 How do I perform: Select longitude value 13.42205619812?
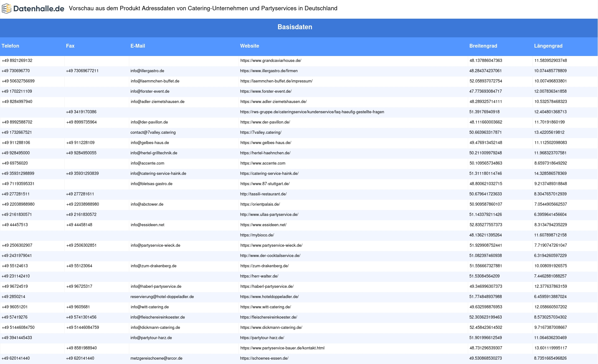[x=549, y=133]
